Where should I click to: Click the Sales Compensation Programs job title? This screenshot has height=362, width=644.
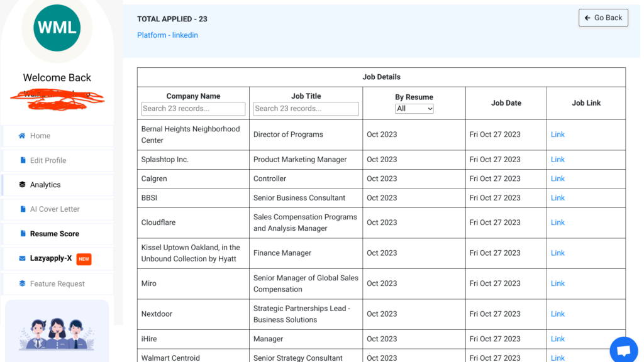305,222
